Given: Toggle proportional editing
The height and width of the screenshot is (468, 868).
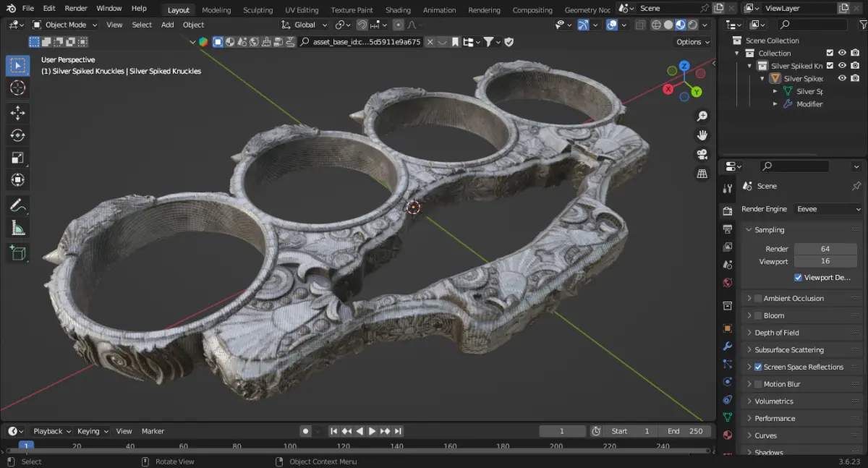Looking at the screenshot, I should click(x=398, y=25).
